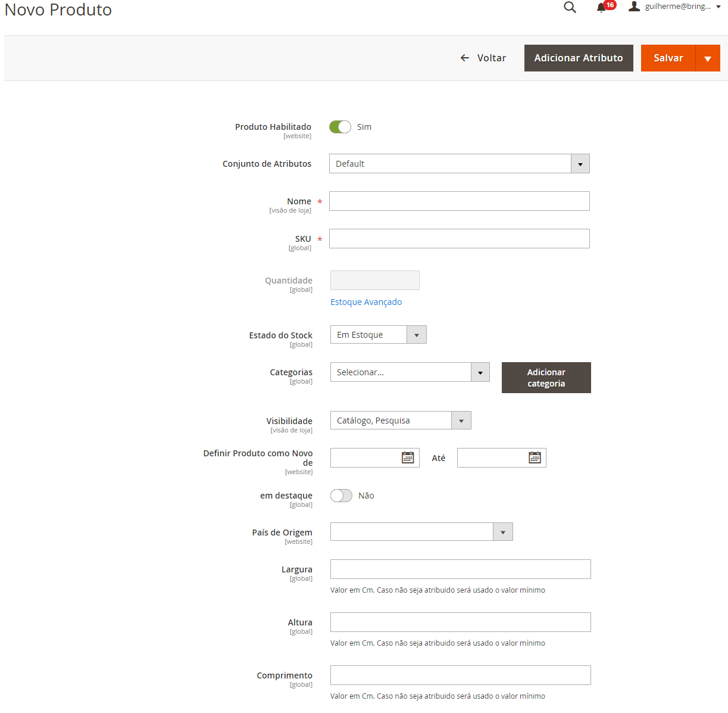Open Conjunto de Atributos Default dropdown
This screenshot has width=728, height=713.
pos(460,164)
